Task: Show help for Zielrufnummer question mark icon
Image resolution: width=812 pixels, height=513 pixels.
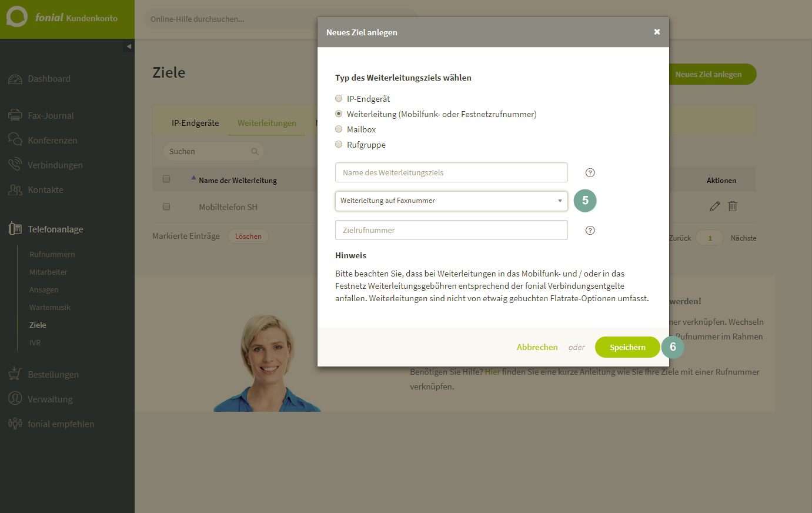Action: point(590,230)
